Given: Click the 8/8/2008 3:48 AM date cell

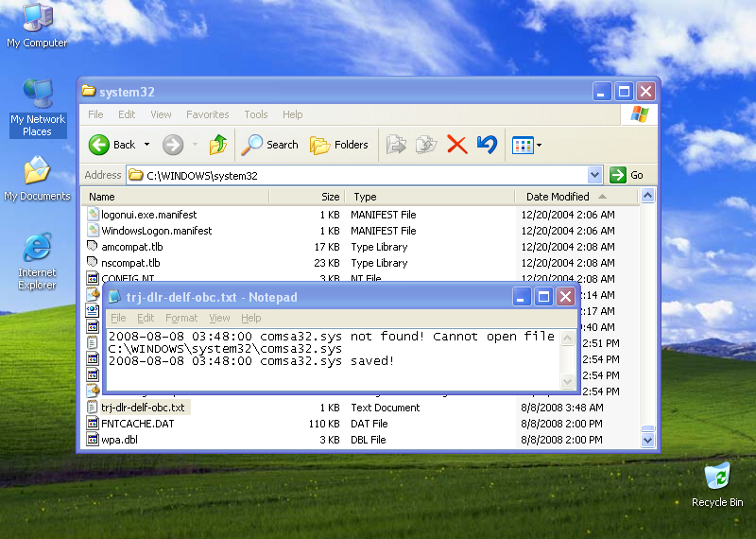Looking at the screenshot, I should click(561, 408).
